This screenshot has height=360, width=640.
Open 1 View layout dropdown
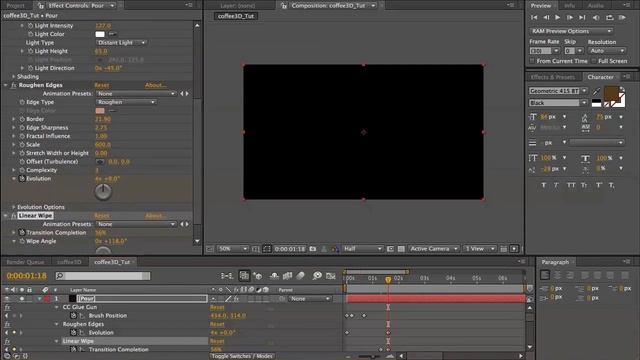480,249
